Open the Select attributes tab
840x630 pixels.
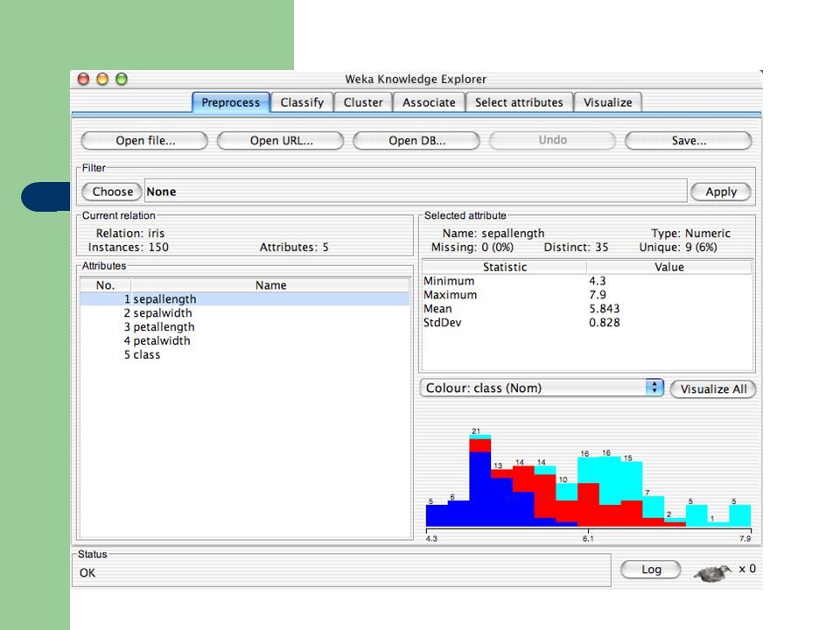(x=519, y=102)
